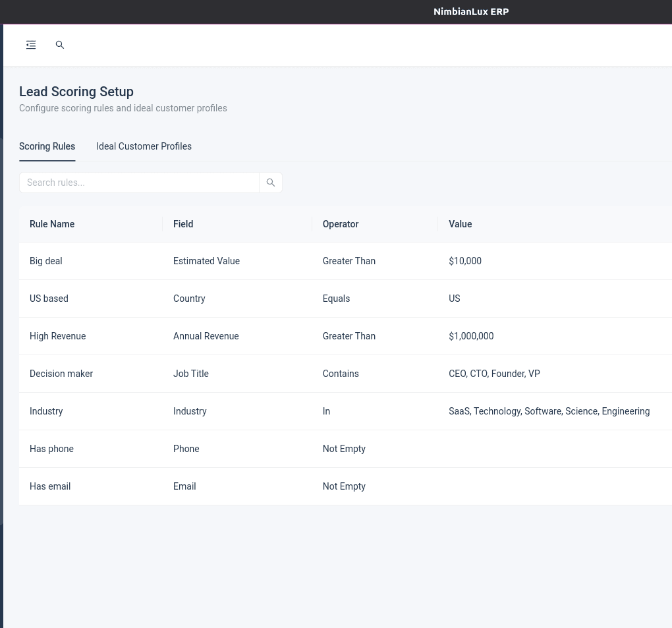Open global search magnifier in top bar
The width and height of the screenshot is (672, 628).
point(60,45)
